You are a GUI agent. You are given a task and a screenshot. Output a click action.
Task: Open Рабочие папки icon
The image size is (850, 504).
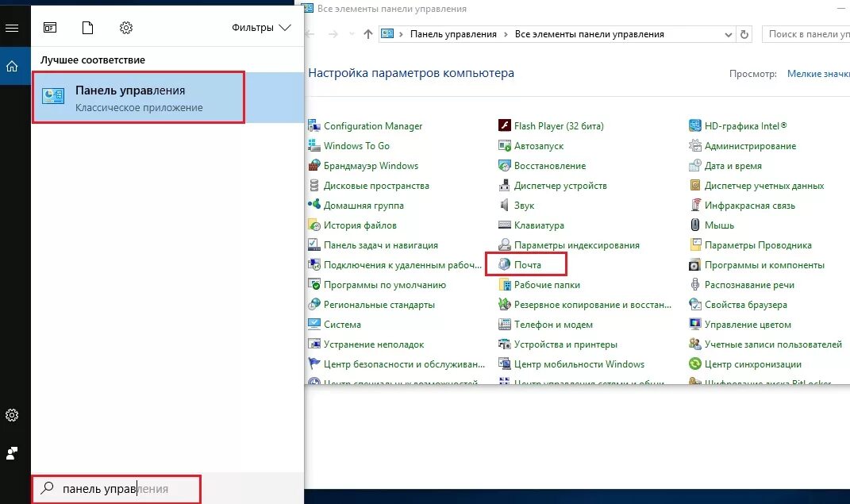(x=504, y=284)
